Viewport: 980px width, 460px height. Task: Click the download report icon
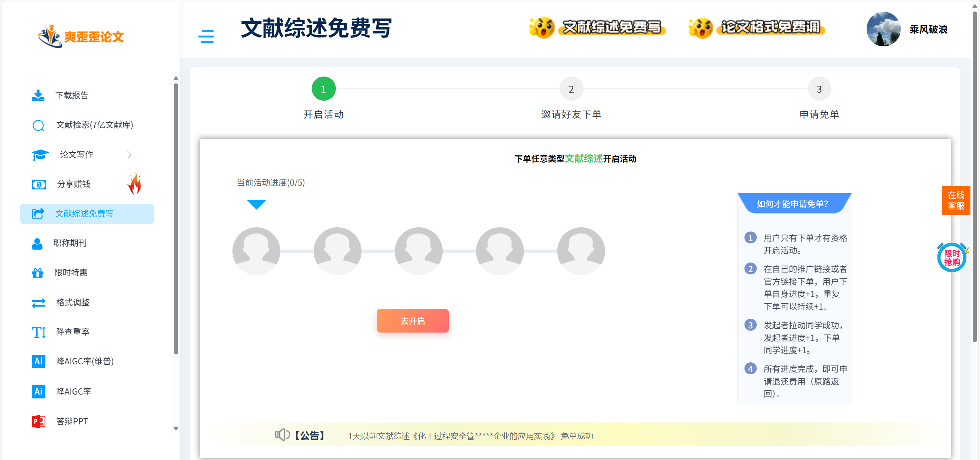tap(38, 95)
